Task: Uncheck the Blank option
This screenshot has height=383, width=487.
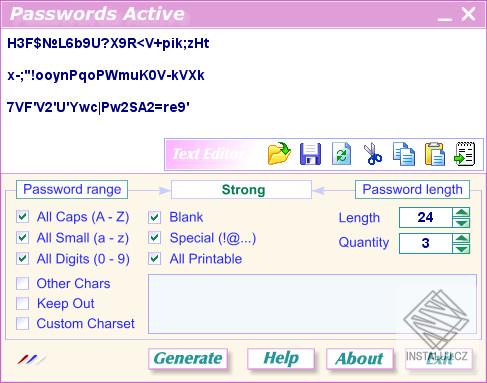Action: 155,217
